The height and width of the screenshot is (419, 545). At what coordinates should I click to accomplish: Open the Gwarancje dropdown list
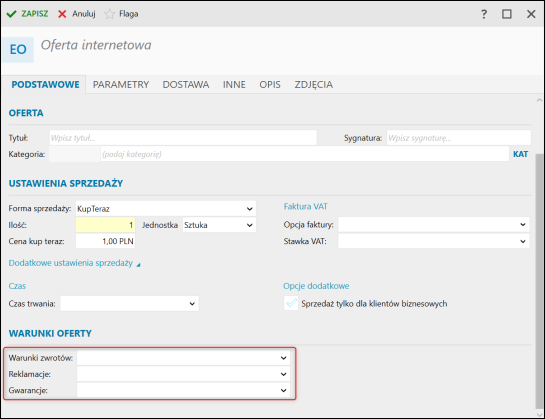[x=183, y=390]
